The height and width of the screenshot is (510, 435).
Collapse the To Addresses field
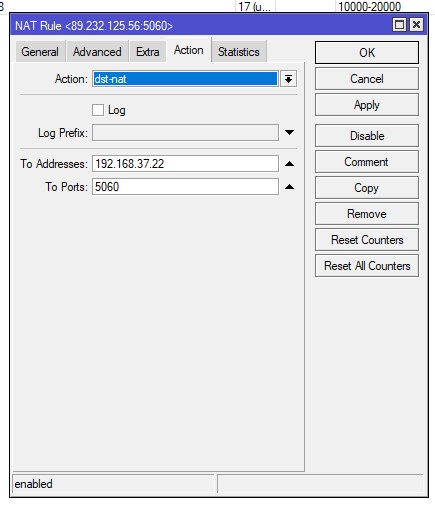pos(289,164)
